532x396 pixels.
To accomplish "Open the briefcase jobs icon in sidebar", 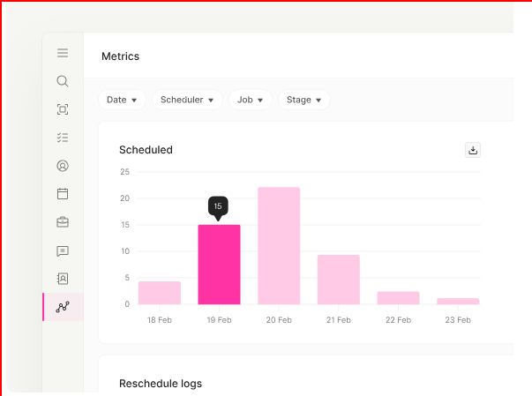I will 63,222.
